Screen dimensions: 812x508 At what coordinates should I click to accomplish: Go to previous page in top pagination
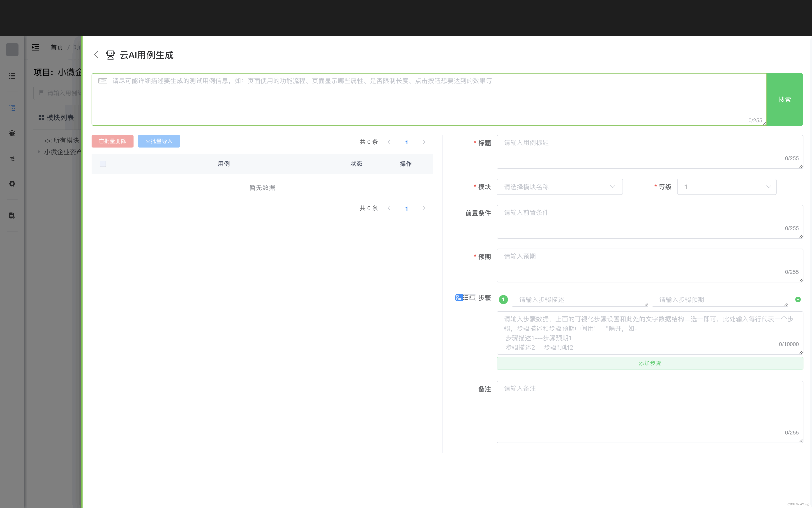[x=389, y=142]
